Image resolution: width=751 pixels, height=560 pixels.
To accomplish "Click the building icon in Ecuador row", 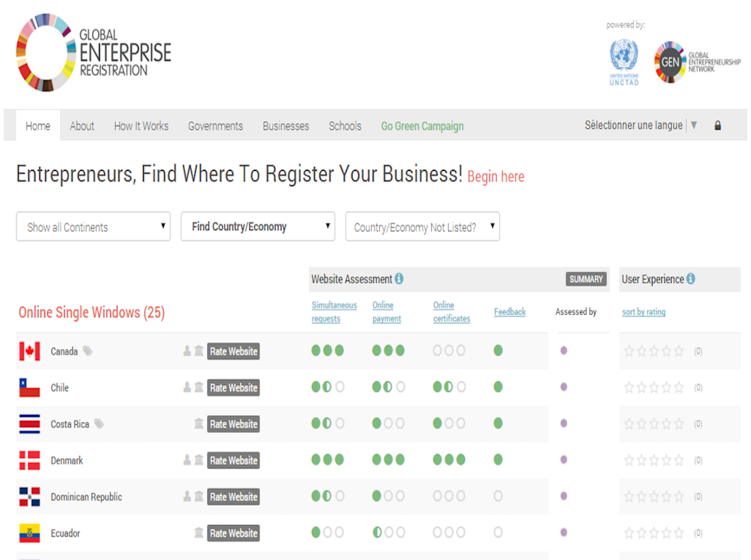I will [199, 533].
